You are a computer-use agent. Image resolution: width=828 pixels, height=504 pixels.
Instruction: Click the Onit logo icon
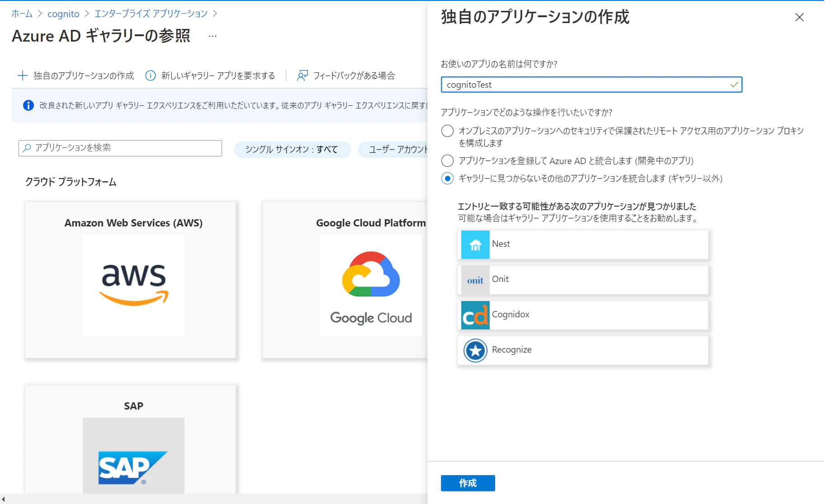475,280
